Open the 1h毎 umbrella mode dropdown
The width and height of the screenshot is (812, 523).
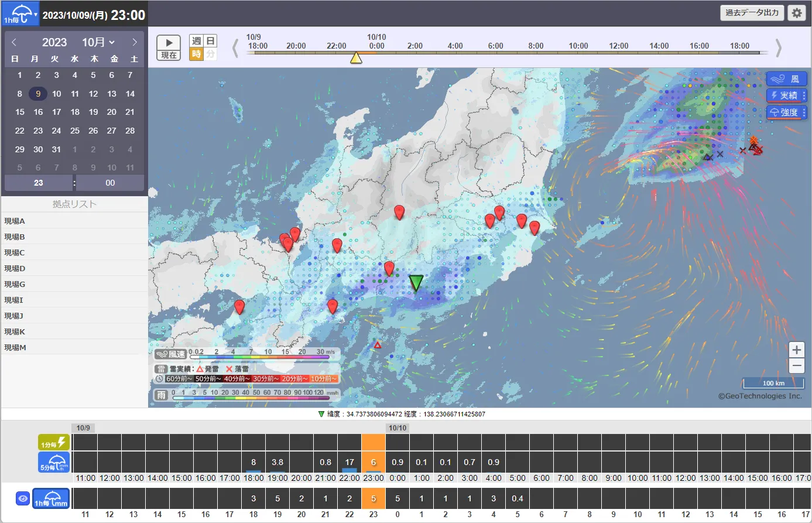click(20, 13)
